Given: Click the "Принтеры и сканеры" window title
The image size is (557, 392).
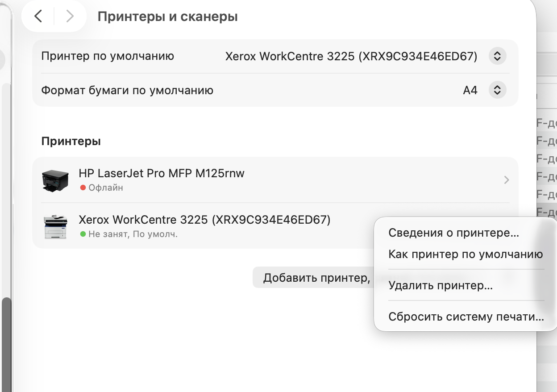Looking at the screenshot, I should coord(167,17).
